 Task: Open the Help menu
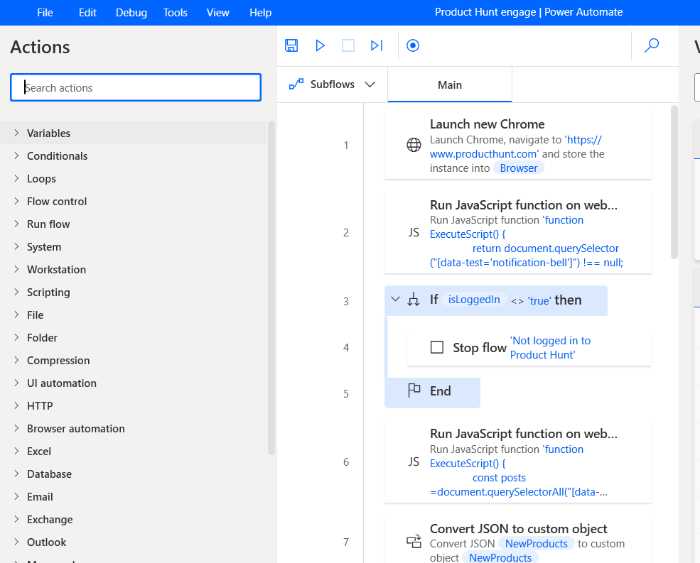point(260,13)
